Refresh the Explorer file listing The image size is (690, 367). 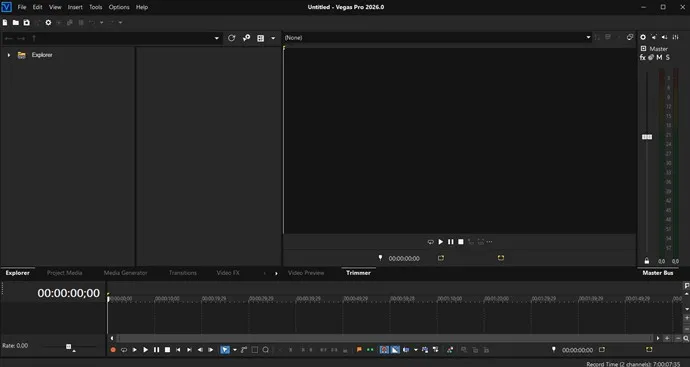click(231, 38)
